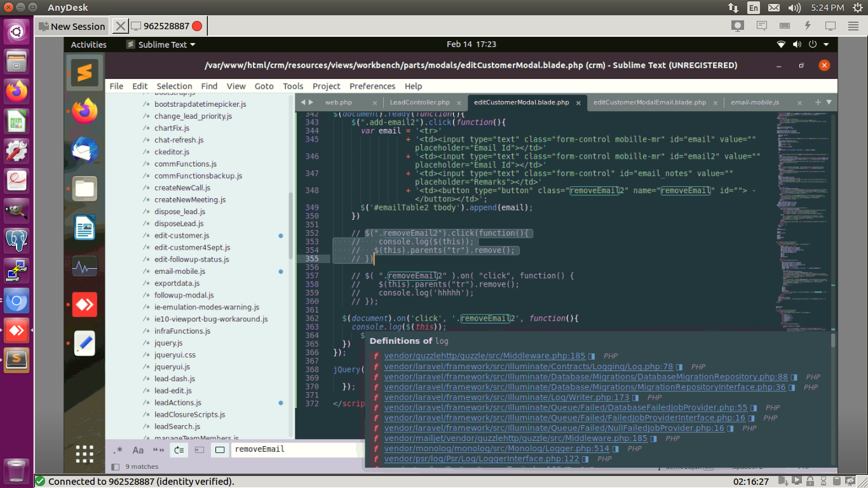Open the tab list dropdown arrow
The width and height of the screenshot is (868, 488).
click(829, 102)
